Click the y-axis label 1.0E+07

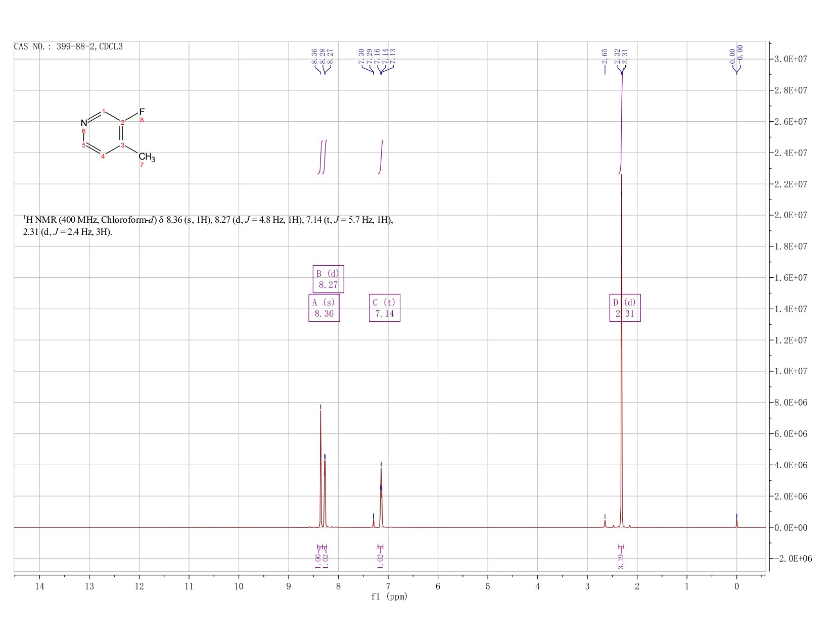(790, 371)
